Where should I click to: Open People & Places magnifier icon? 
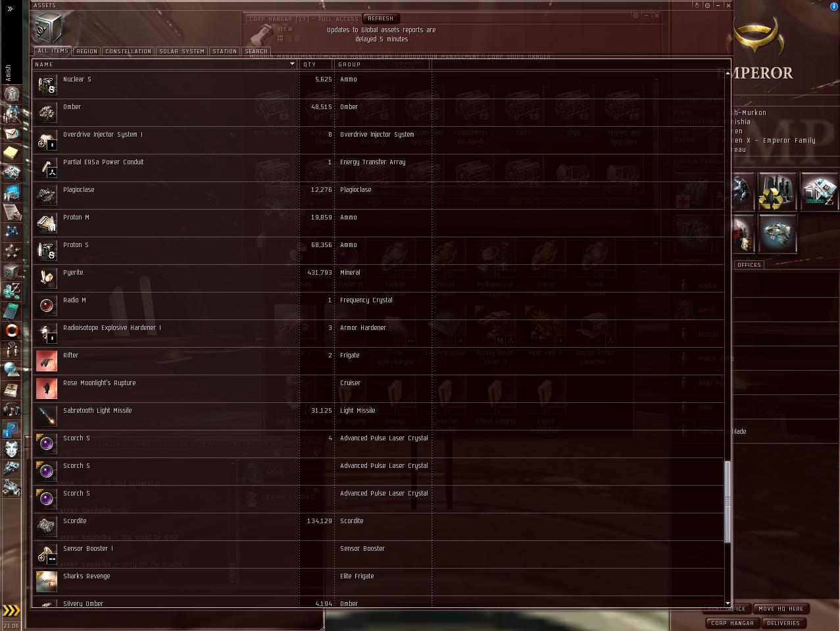tap(12, 114)
